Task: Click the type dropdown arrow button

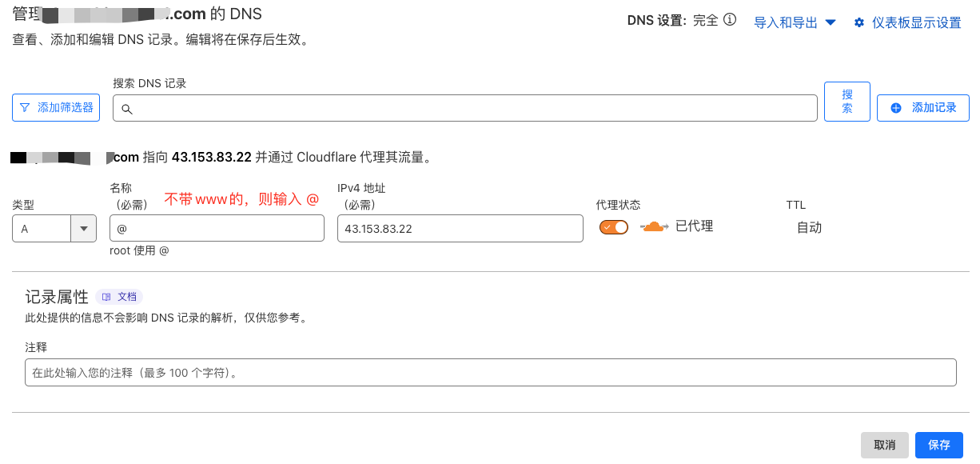Action: pyautogui.click(x=84, y=229)
